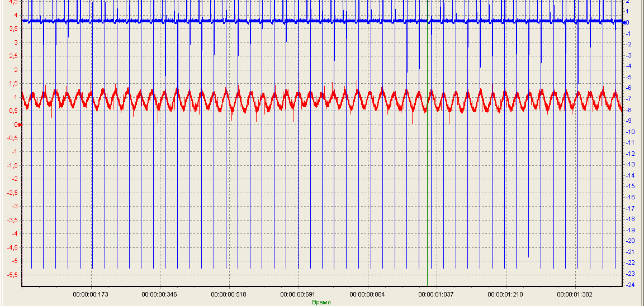Screen dimensions: 644x306
Task: Click red left-axis value -2,5
Action: pos(11,193)
